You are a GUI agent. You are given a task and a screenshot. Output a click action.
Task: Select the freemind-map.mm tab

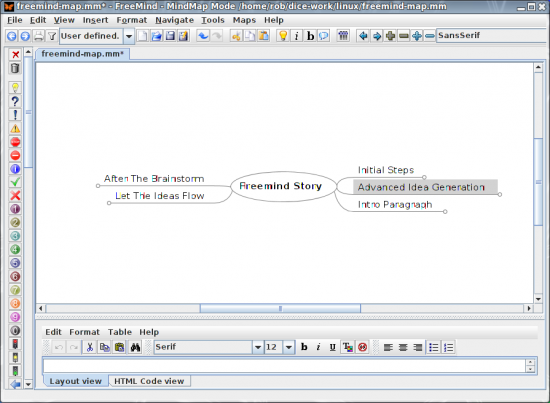pyautogui.click(x=82, y=54)
